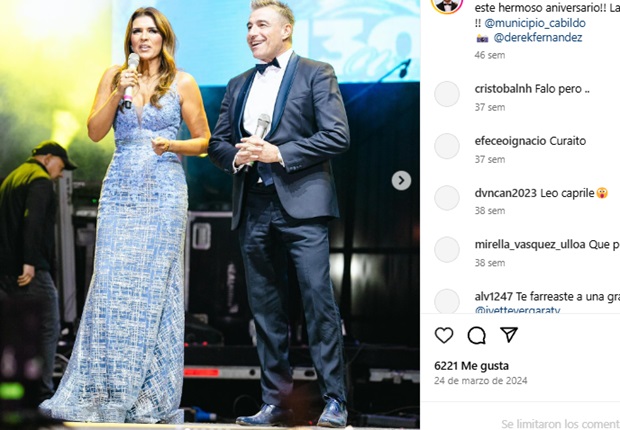Open the 24 de marzo de 2024 date link
The width and height of the screenshot is (620, 430).
pos(480,381)
